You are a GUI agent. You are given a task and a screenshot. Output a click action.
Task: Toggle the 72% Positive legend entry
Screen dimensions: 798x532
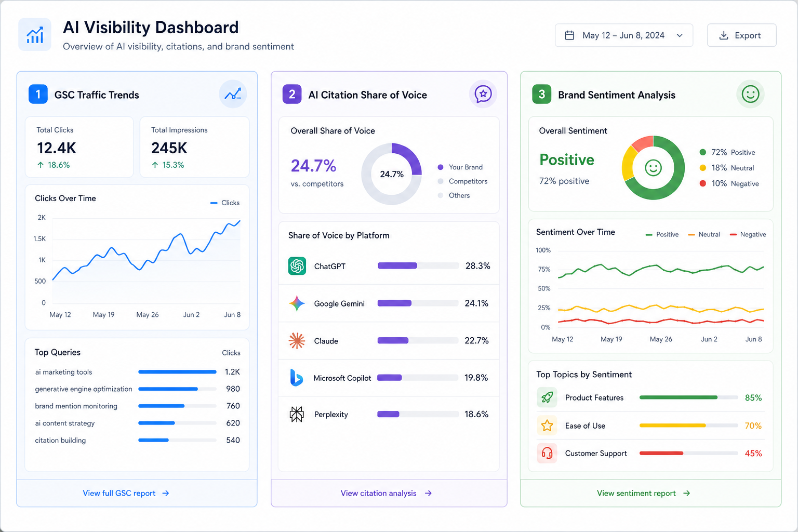[727, 152]
